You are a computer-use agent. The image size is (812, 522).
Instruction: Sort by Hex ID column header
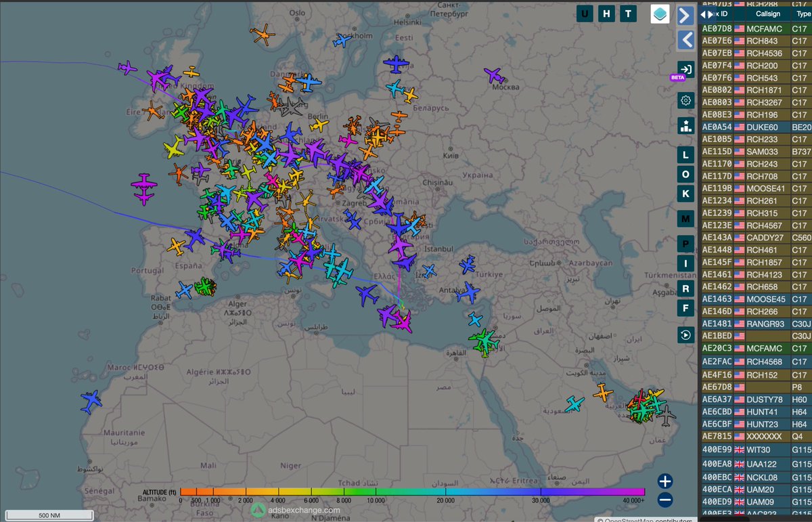coord(719,14)
